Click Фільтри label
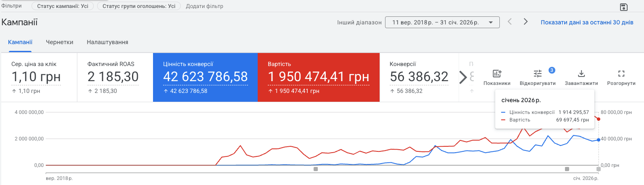This screenshot has width=644, height=185. 12,6
